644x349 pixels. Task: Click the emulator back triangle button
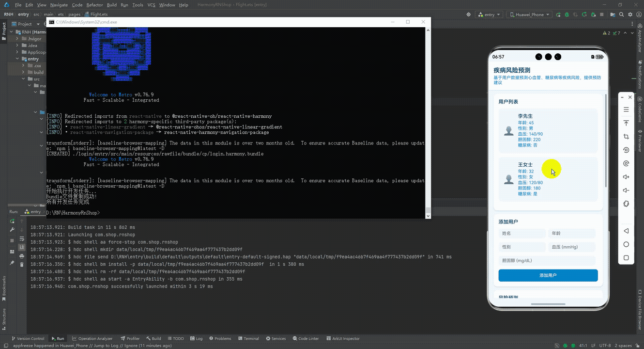pyautogui.click(x=626, y=231)
